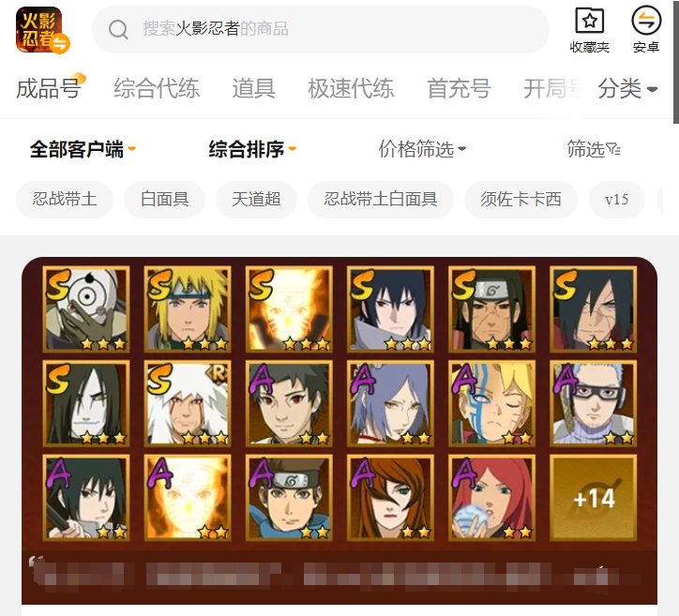Expand the 分类 category menu
Image resolution: width=679 pixels, height=616 pixels.
click(x=627, y=89)
